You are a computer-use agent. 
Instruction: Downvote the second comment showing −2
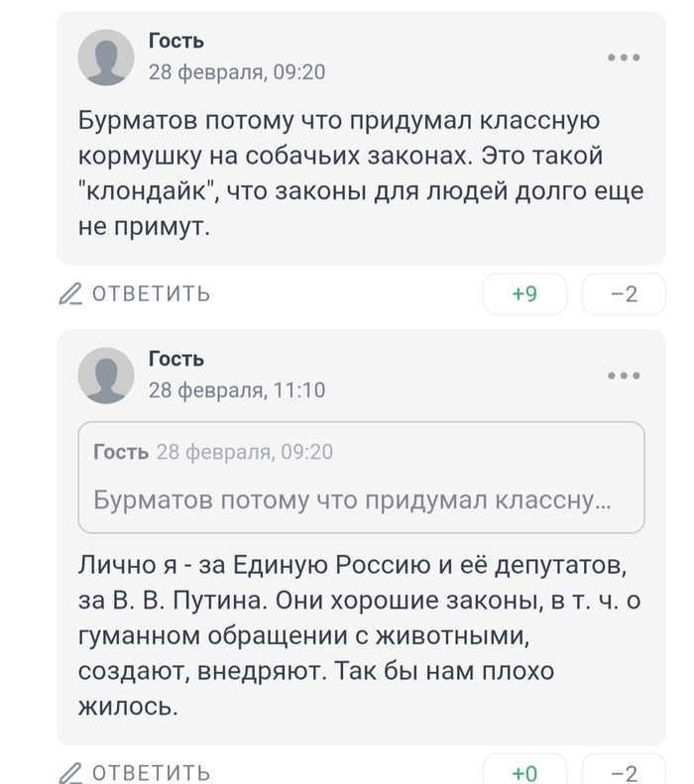pyautogui.click(x=624, y=773)
